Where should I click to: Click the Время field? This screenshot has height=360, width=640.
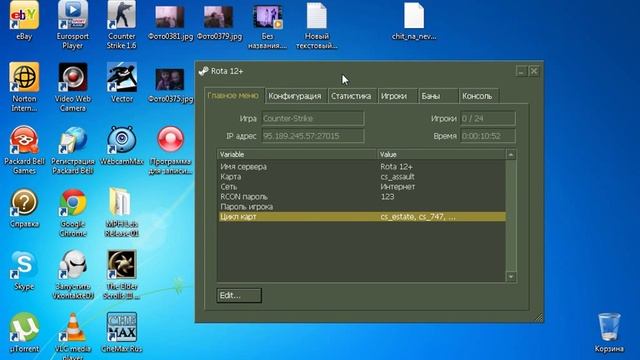[x=488, y=136]
